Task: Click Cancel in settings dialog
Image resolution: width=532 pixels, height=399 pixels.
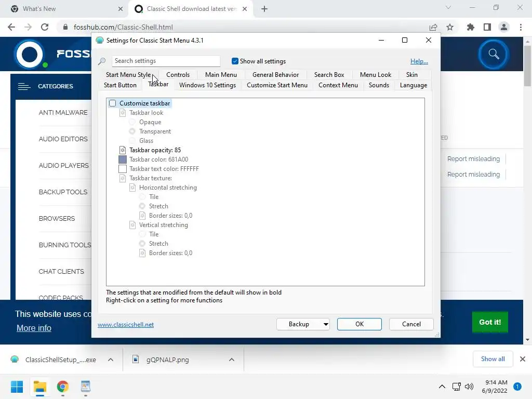Action: tap(411, 324)
